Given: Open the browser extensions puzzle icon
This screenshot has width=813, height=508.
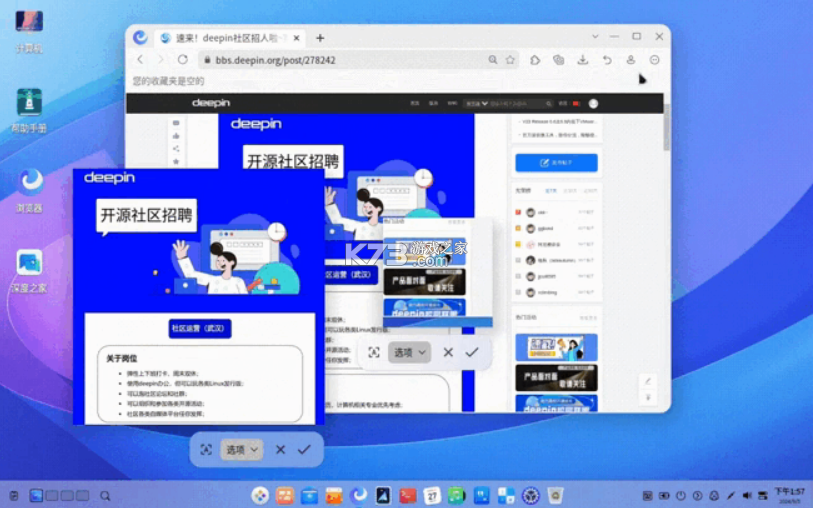Looking at the screenshot, I should point(535,60).
